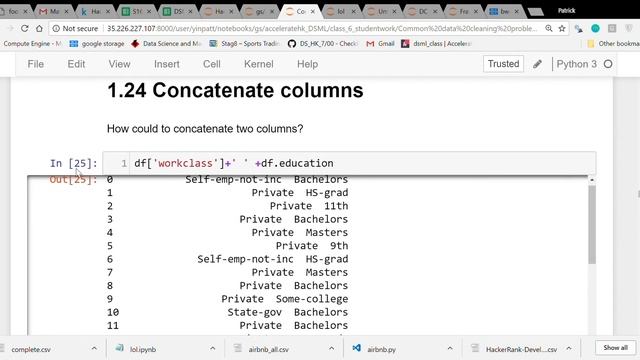This screenshot has height=360, width=640.
Task: Open the Jupyter Help menu
Action: click(x=307, y=64)
